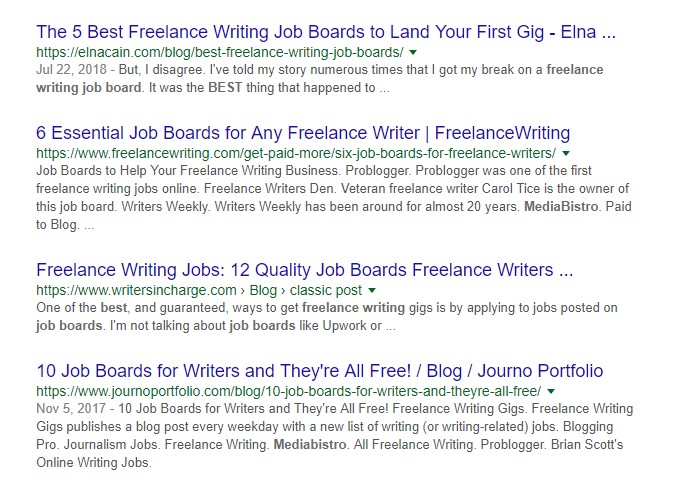Open "Freelance Writing Jobs: 12 Quality Job Boards" result
Image resolution: width=676 pixels, height=494 pixels.
point(305,270)
